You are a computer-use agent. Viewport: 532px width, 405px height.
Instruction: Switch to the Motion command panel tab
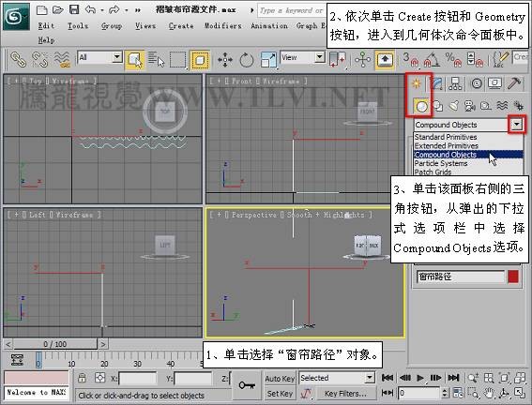pyautogui.click(x=477, y=83)
